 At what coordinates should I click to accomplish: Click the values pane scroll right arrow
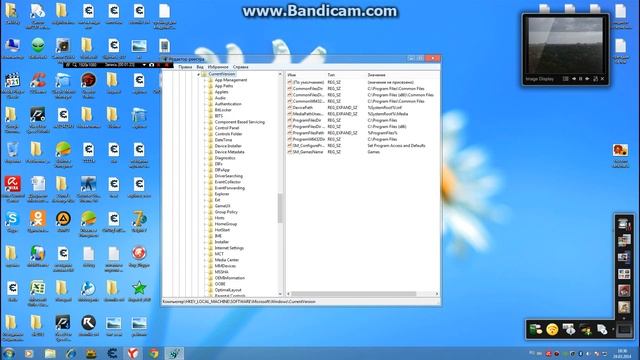437,294
